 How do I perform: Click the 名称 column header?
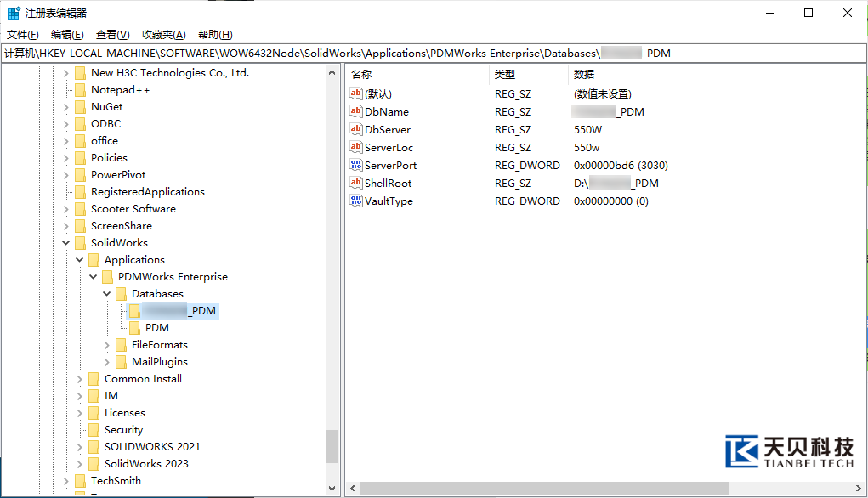[361, 75]
